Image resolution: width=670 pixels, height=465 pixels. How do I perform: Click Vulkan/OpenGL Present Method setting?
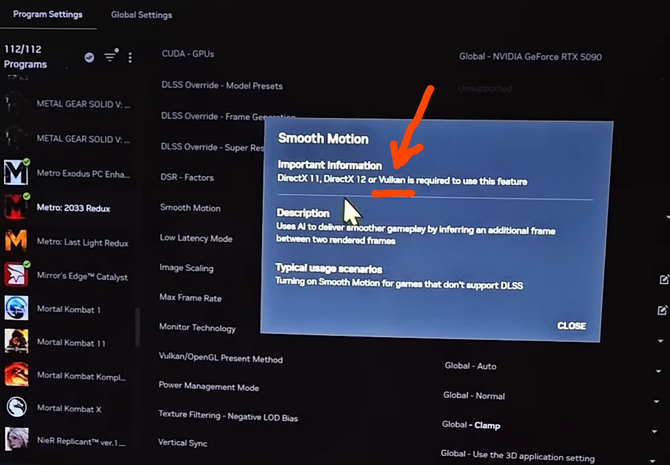point(220,358)
